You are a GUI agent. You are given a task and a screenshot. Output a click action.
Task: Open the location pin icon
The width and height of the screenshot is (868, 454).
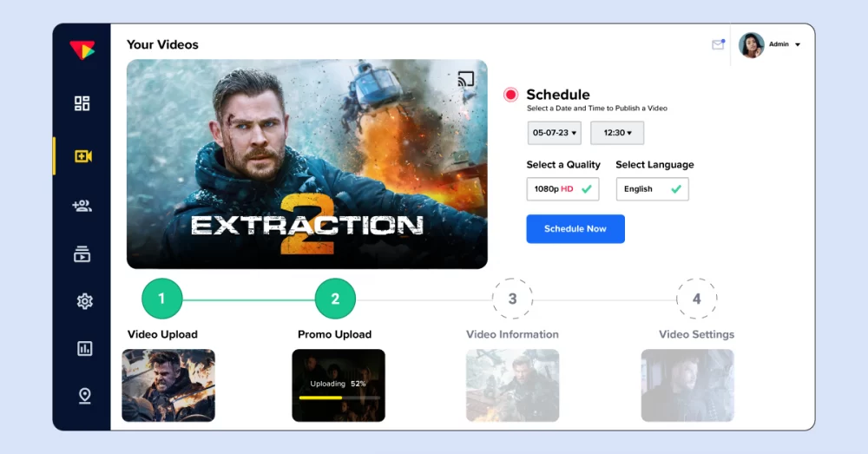pos(84,396)
